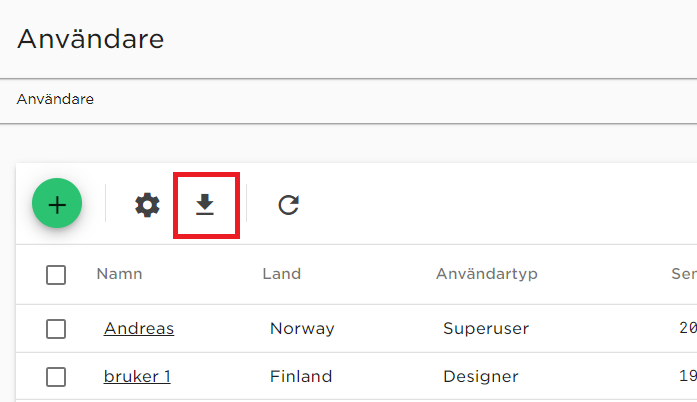Sort by the Land column header
The image size is (697, 402).
281,274
